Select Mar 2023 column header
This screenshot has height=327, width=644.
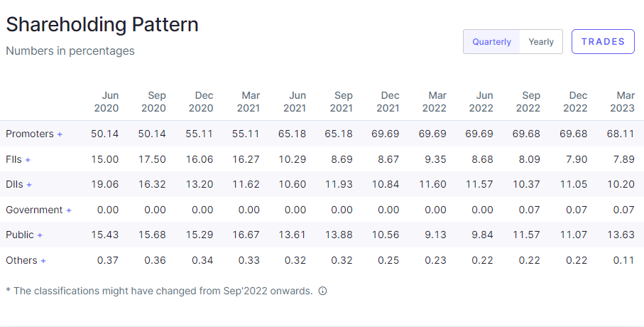(x=625, y=102)
